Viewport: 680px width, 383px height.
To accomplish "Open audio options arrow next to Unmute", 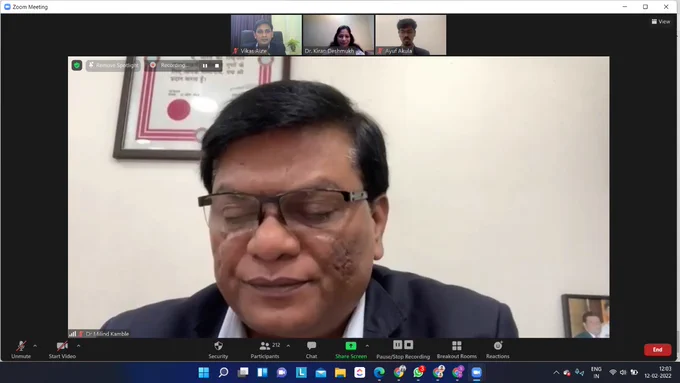I will pos(35,346).
